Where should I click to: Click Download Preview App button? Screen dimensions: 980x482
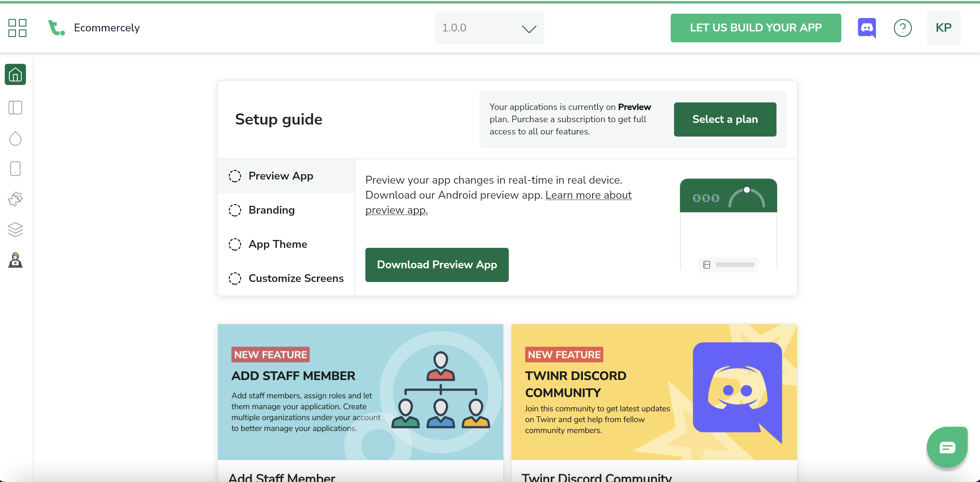(x=437, y=265)
